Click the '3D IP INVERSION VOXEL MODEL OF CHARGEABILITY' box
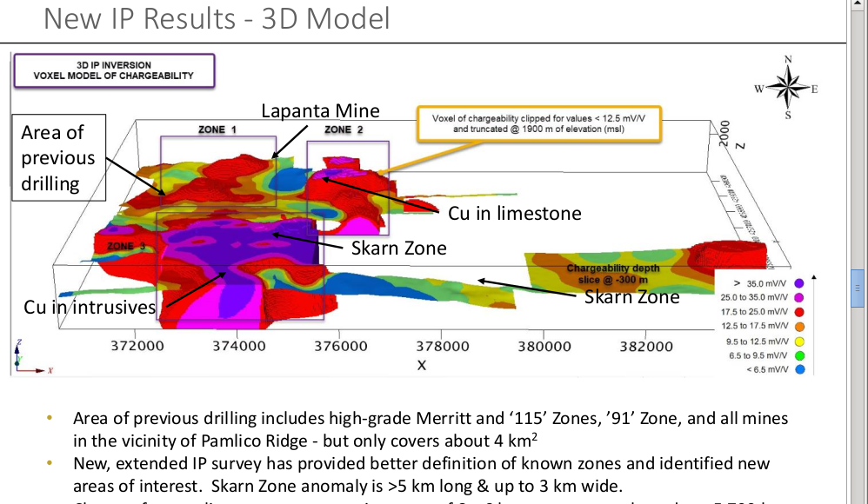This screenshot has height=504, width=868. 114,70
